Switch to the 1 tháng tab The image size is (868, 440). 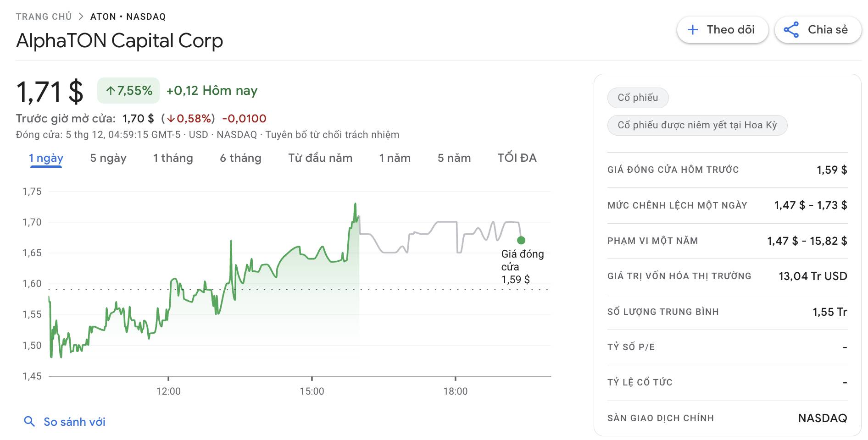[173, 158]
